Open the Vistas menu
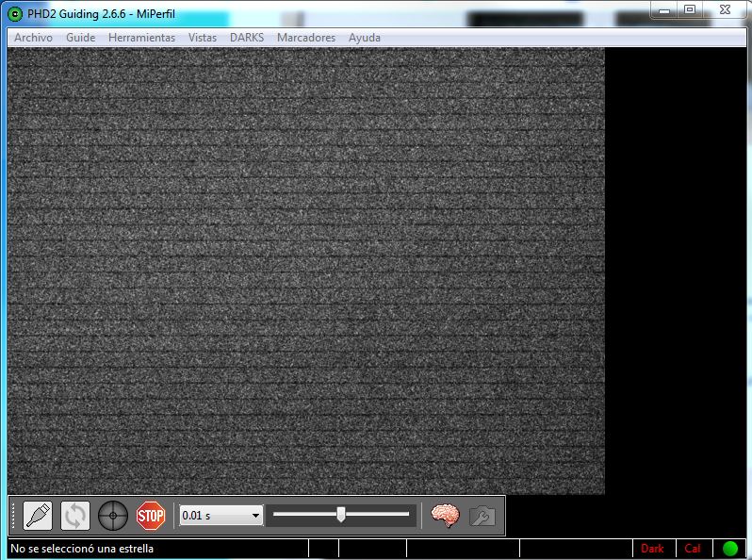 [x=203, y=38]
